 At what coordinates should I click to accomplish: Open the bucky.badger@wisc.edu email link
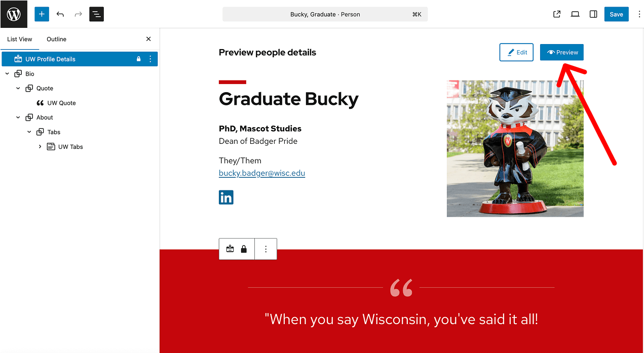tap(262, 173)
